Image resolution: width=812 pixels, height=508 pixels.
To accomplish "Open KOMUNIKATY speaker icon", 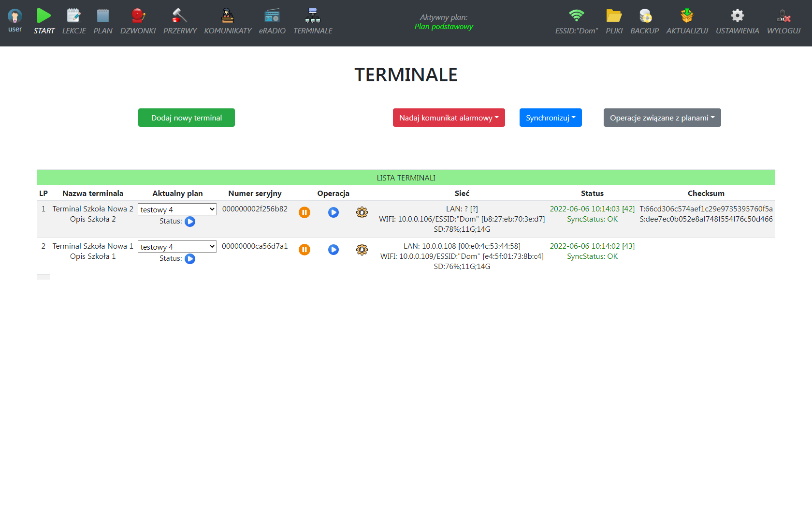I will coord(228,15).
